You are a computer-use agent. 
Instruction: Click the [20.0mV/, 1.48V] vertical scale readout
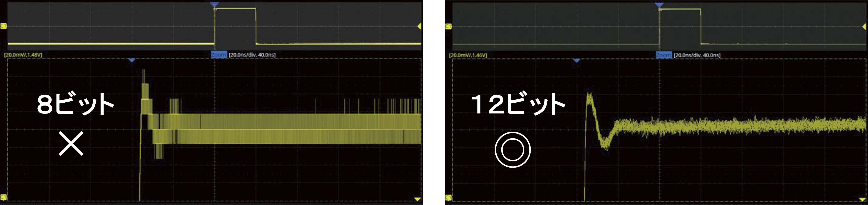[23, 55]
